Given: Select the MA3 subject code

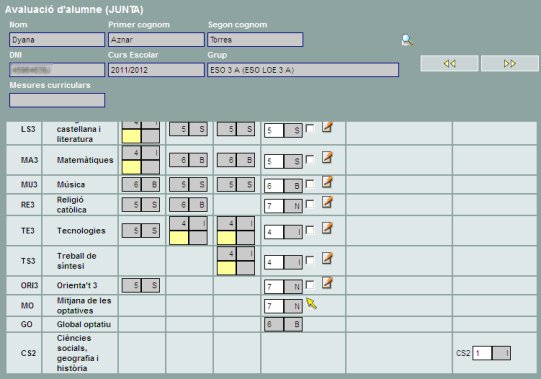Looking at the screenshot, I should click(x=30, y=160).
